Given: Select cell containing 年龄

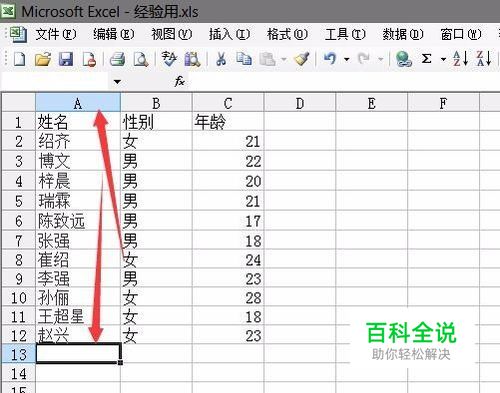Looking at the screenshot, I should (x=228, y=122).
